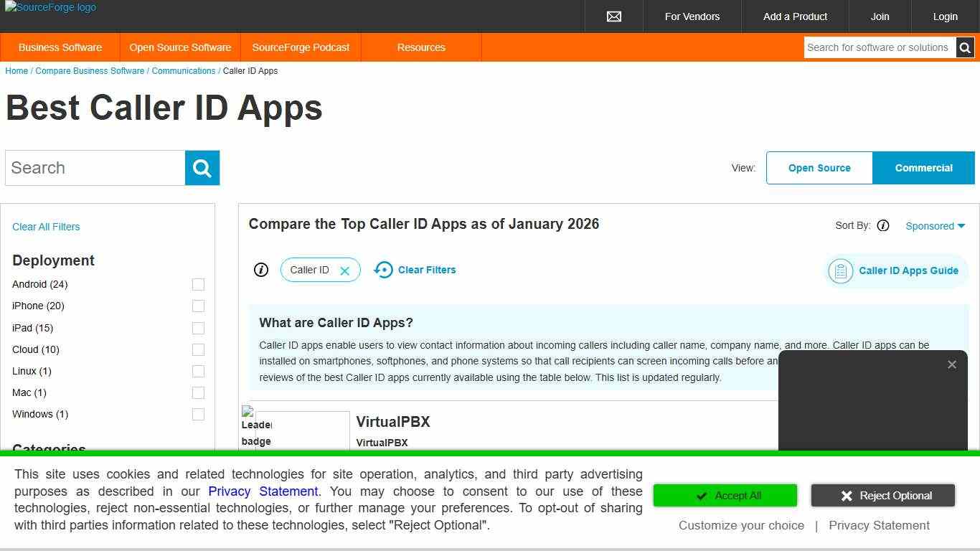Click the envelope icon in the top bar
Image resolution: width=980 pixels, height=551 pixels.
coord(613,16)
